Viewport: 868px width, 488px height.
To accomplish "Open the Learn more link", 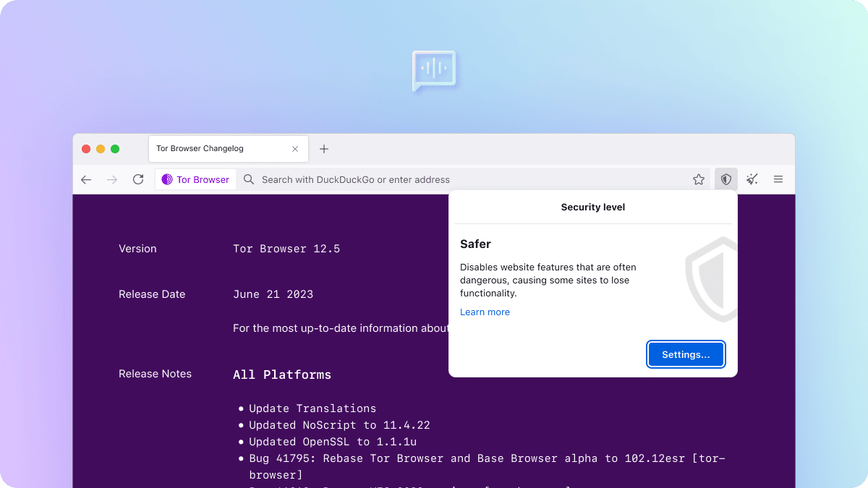I will (x=485, y=312).
